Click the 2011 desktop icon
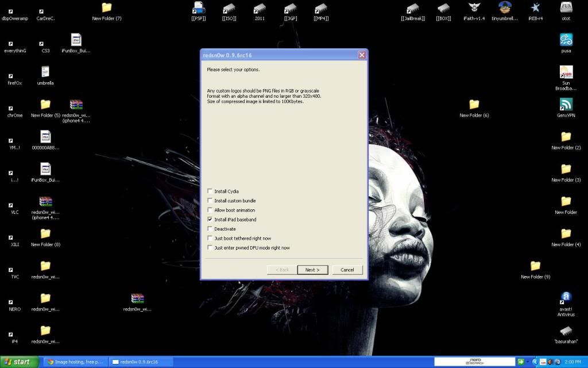This screenshot has width=588, height=368. [260, 11]
